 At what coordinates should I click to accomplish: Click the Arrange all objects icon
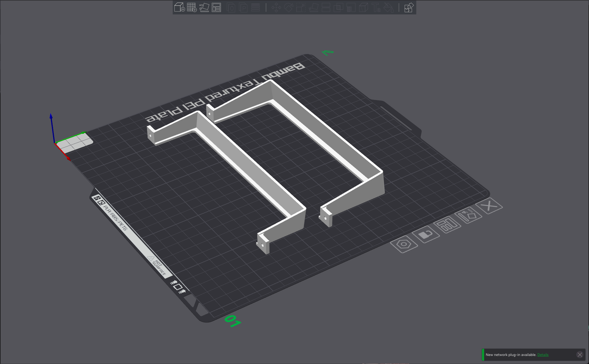click(216, 7)
